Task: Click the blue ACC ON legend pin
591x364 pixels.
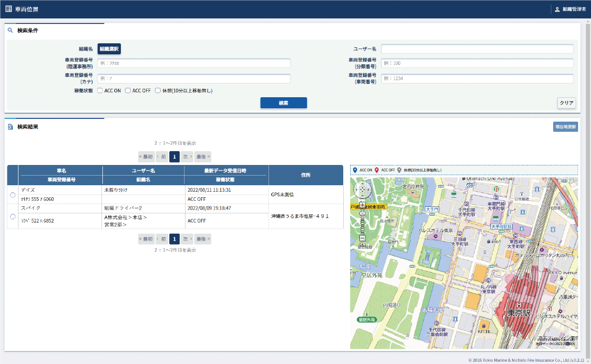Action: coord(355,170)
